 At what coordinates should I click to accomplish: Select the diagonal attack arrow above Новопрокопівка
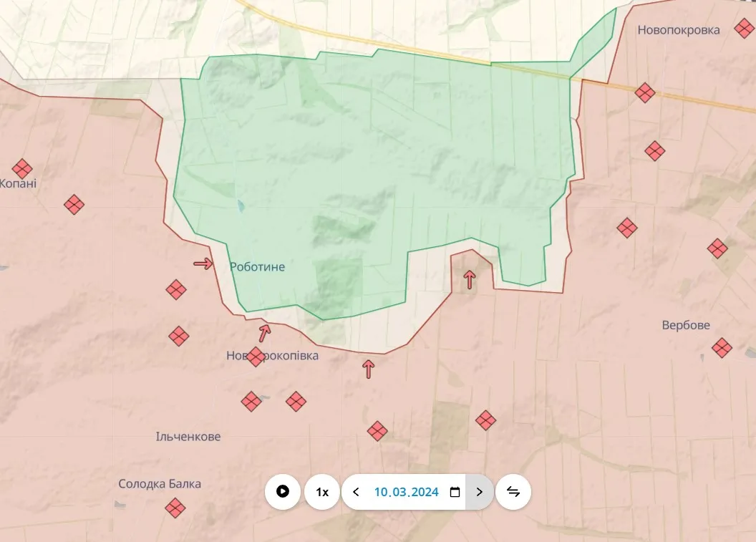pos(265,332)
